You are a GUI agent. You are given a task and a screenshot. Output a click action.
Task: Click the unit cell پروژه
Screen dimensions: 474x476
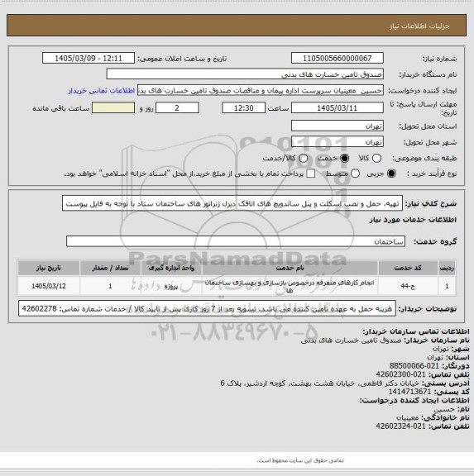tap(171, 286)
